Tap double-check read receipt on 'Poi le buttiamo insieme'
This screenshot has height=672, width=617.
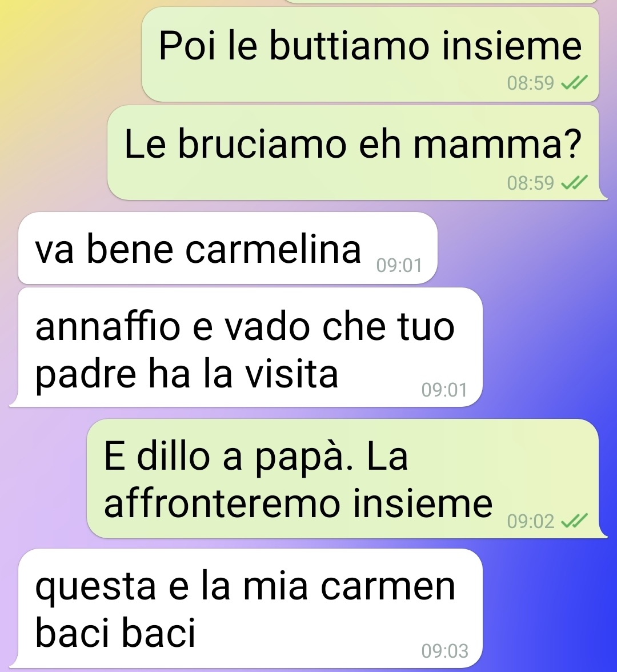pos(574,82)
